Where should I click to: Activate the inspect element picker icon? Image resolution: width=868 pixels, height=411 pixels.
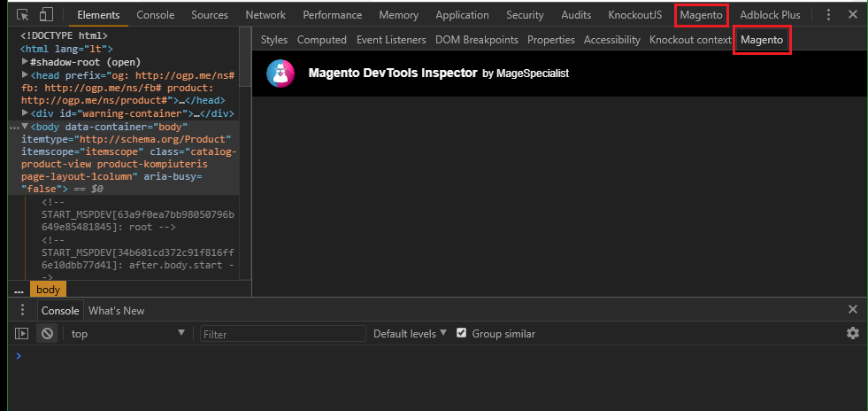(x=22, y=15)
